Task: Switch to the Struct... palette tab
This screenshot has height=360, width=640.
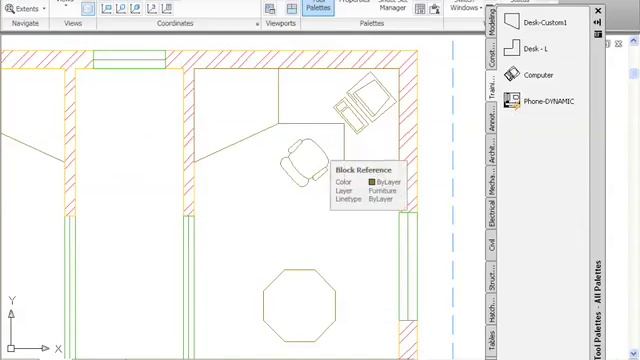Action: [x=491, y=277]
